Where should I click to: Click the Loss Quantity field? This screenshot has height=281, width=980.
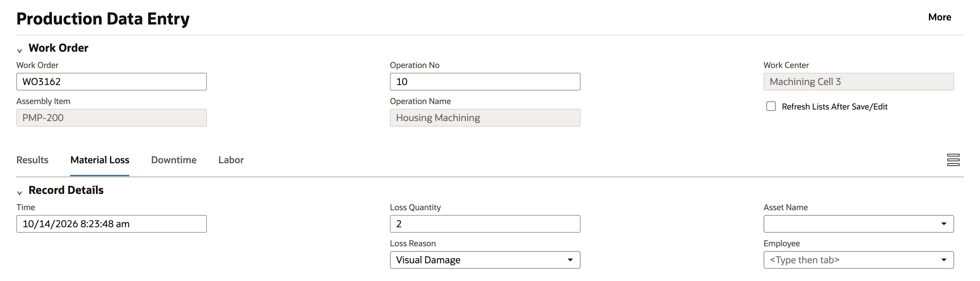pyautogui.click(x=485, y=224)
